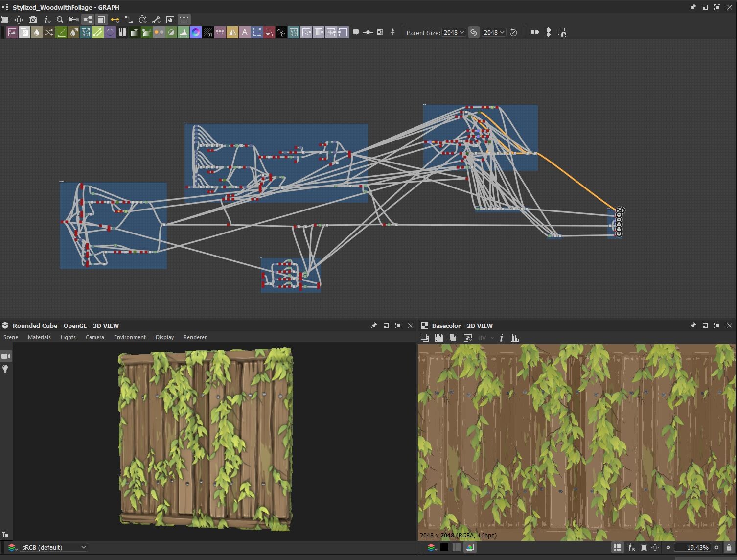Open the first Parent Size dropdown
Viewport: 737px width, 560px height.
point(453,32)
